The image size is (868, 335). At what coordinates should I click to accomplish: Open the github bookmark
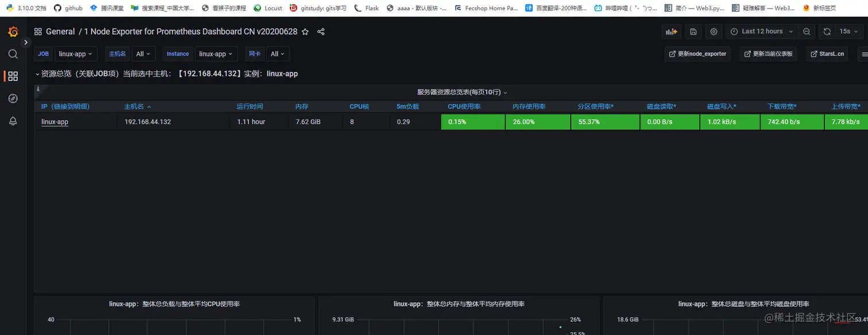coord(68,8)
